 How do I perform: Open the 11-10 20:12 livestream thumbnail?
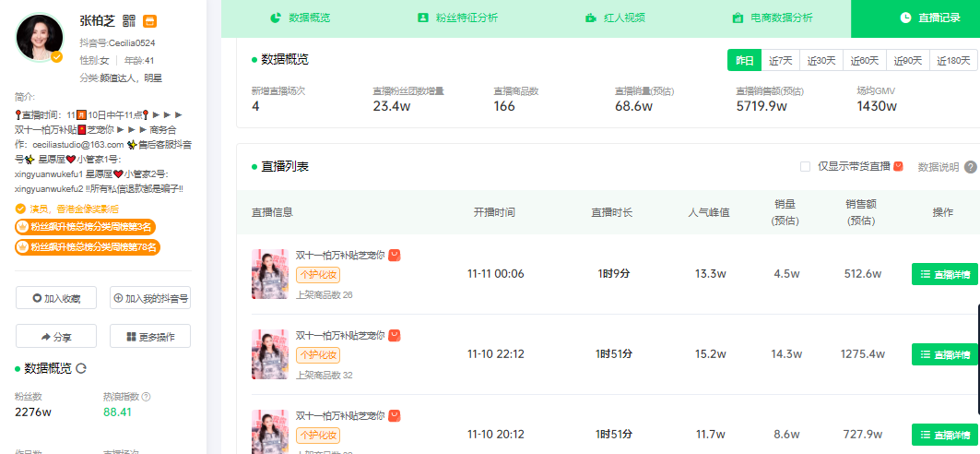[270, 432]
